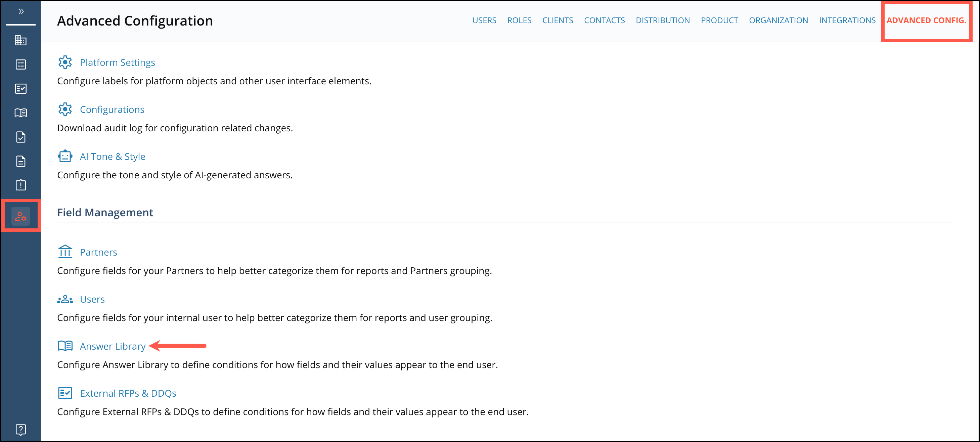
Task: Click description 'Configure fields for your internal user'
Action: coord(274,318)
